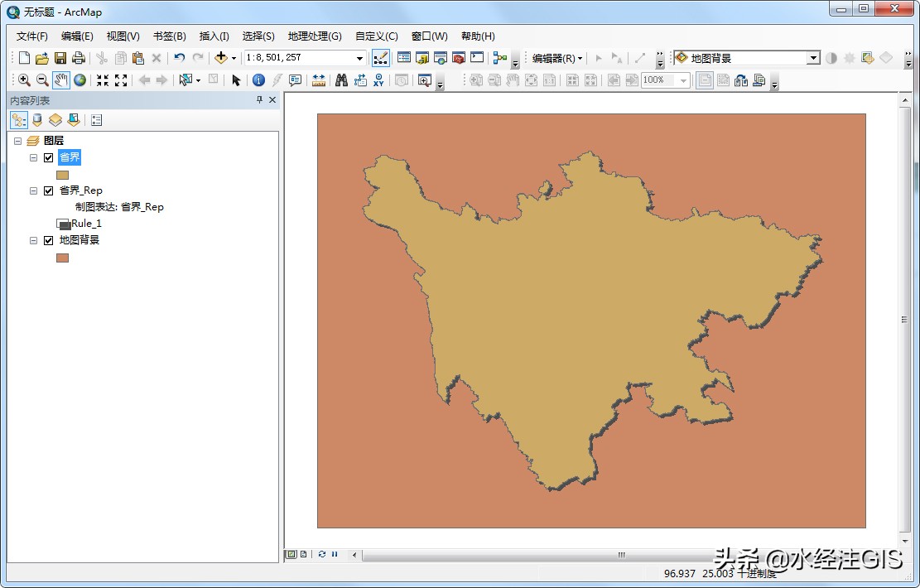This screenshot has width=920, height=588.
Task: Hide the 地图背景 layer
Action: coord(48,240)
